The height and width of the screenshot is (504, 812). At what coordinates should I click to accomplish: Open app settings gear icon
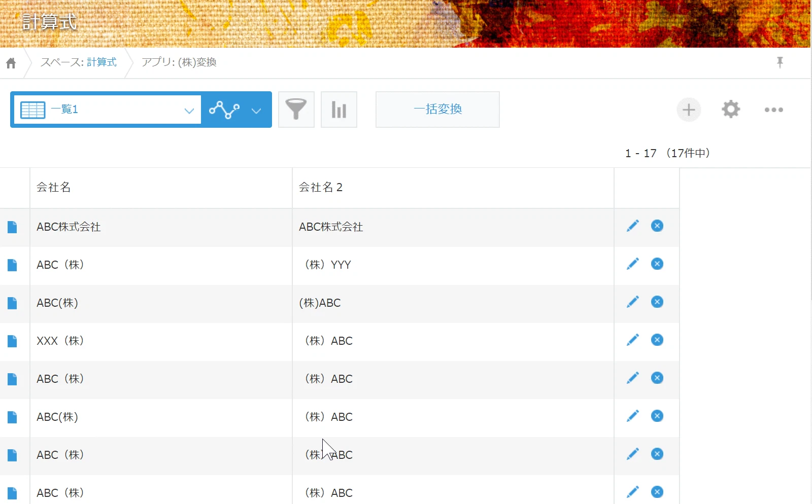731,110
